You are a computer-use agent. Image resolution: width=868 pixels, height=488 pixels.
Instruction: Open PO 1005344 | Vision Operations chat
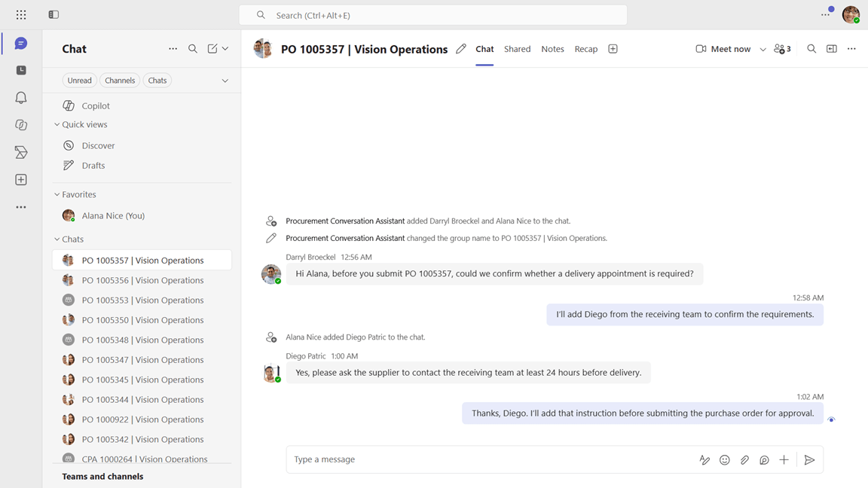pyautogui.click(x=142, y=399)
